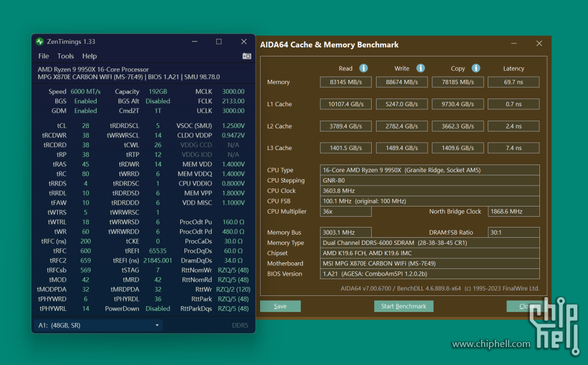Click the tREFI value 65535
588x365 pixels.
tap(158, 251)
